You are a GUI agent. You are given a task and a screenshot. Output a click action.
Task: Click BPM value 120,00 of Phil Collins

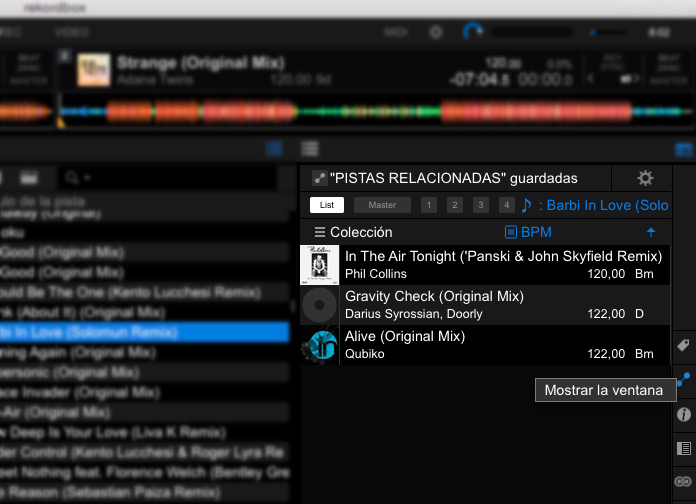(606, 274)
